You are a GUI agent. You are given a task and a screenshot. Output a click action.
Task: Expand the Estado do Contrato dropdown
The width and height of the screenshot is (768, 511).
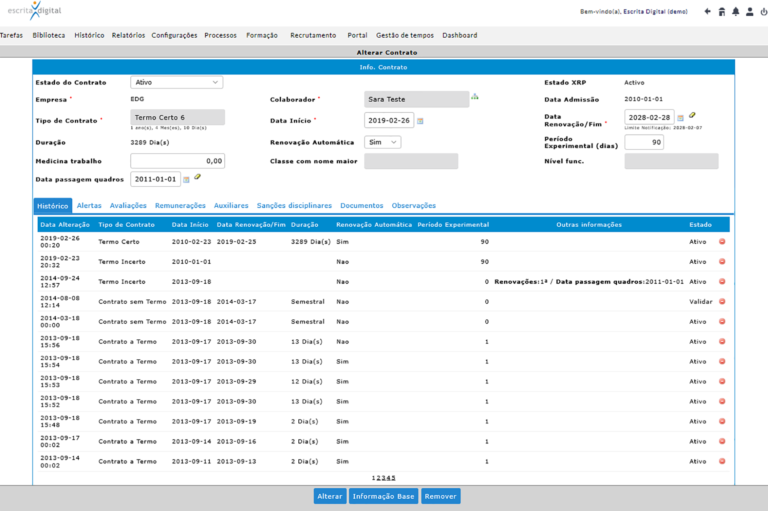click(x=177, y=82)
